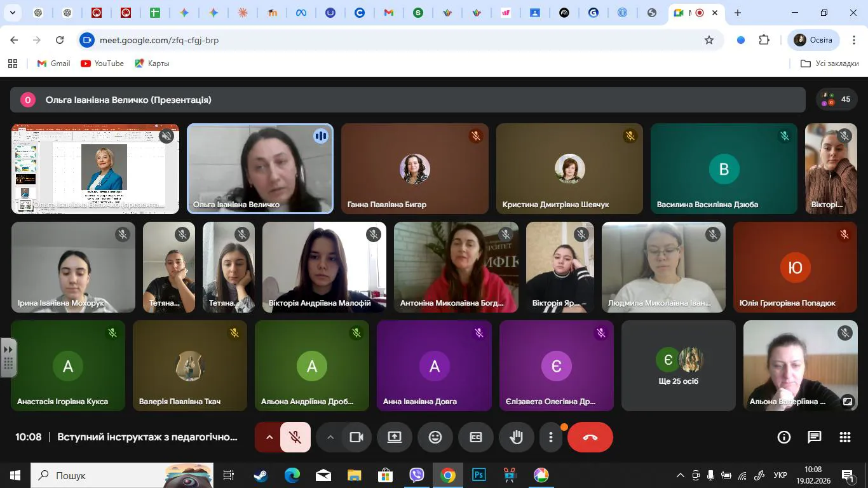Unmute the microphone
This screenshot has height=488, width=868.
pyautogui.click(x=295, y=437)
